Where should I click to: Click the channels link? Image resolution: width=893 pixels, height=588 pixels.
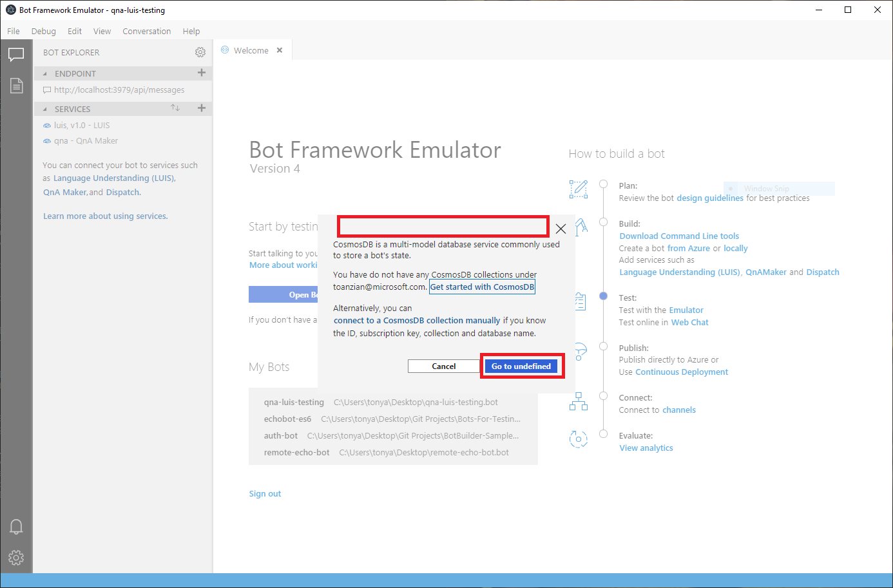pyautogui.click(x=679, y=410)
